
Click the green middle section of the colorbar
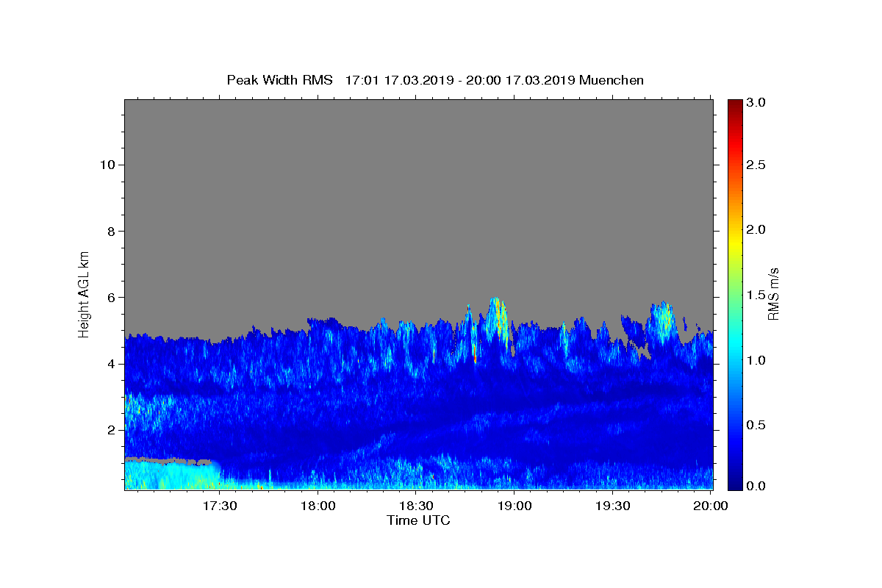(734, 294)
